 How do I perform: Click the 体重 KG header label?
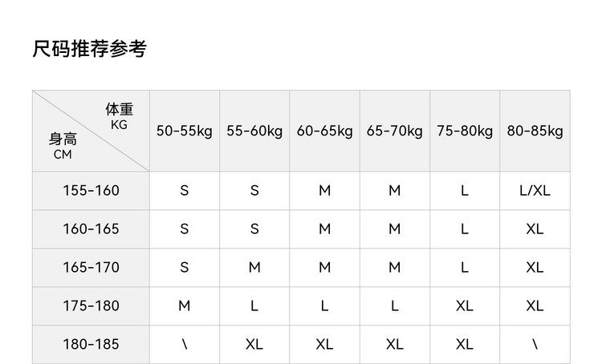pyautogui.click(x=119, y=115)
